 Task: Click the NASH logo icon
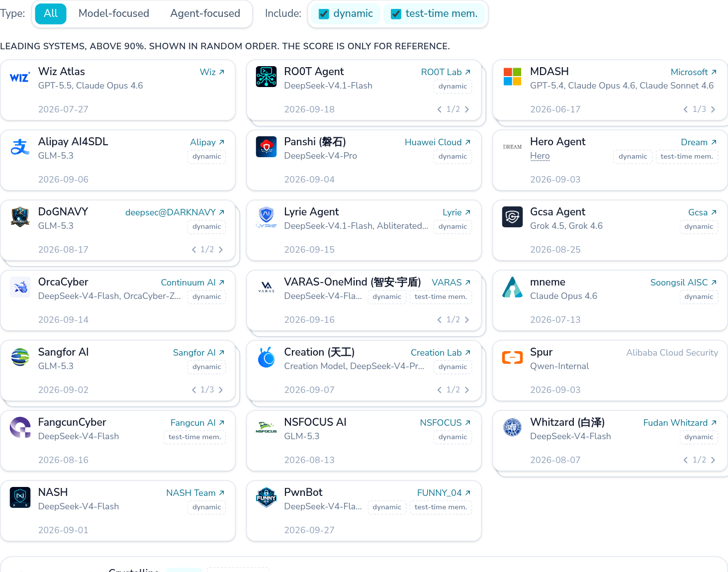pyautogui.click(x=20, y=497)
